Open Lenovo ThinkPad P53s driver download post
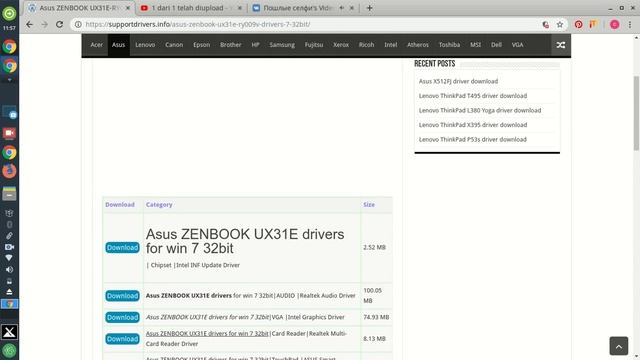This screenshot has height=360, width=640. click(473, 140)
